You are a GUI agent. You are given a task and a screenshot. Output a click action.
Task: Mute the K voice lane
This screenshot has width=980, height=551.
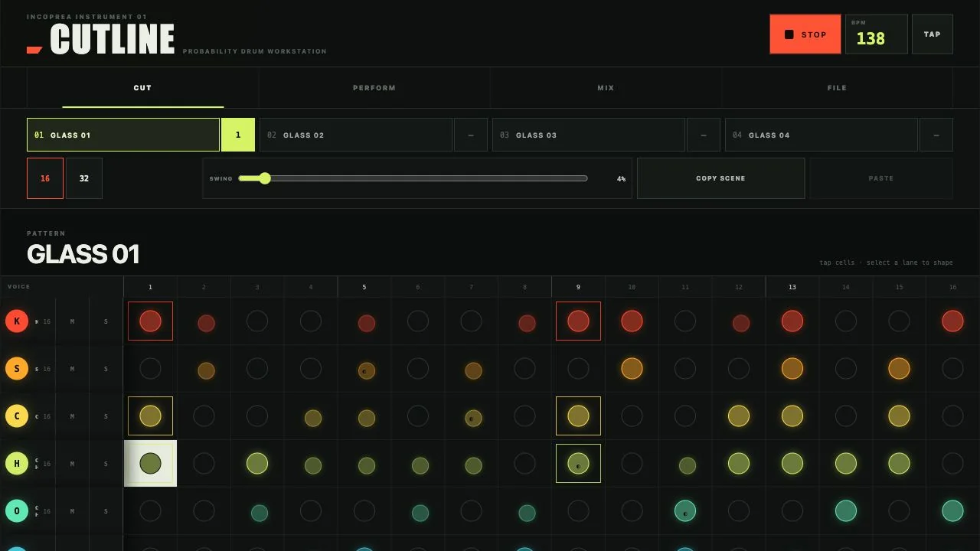(x=73, y=321)
